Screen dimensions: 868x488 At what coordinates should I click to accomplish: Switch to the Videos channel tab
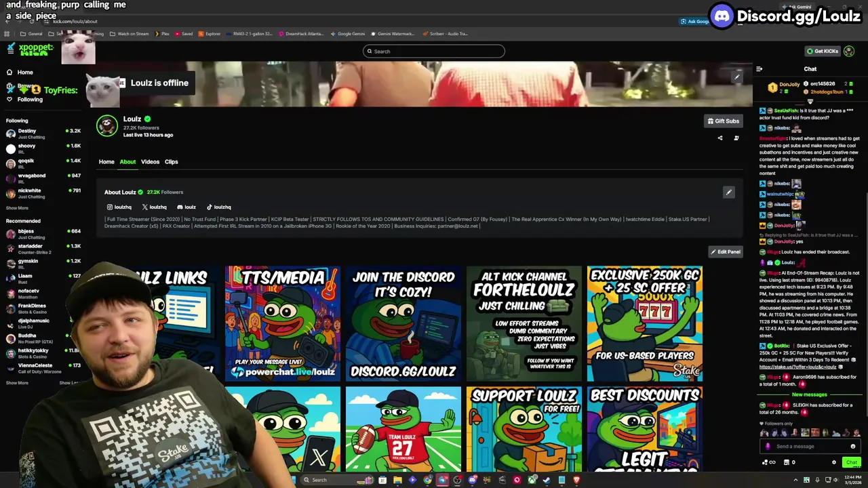click(150, 162)
